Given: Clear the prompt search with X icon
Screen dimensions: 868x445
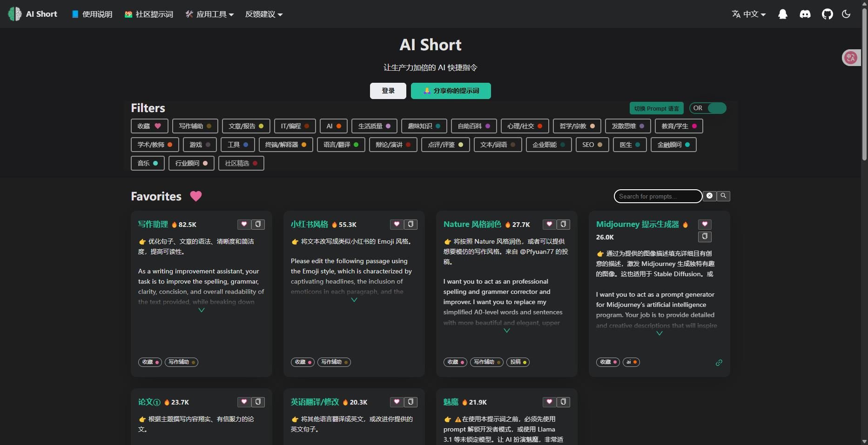Looking at the screenshot, I should click(x=709, y=196).
